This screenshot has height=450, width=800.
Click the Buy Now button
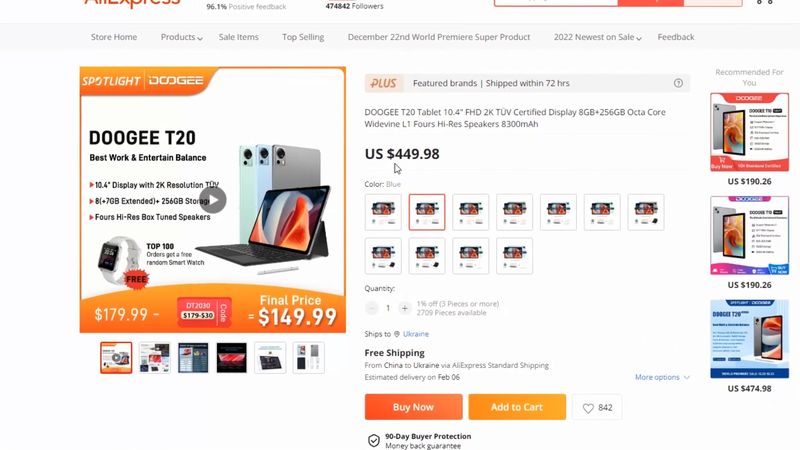click(413, 407)
